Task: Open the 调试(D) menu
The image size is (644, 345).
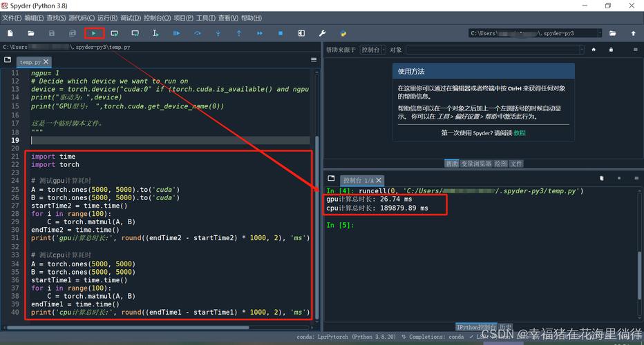Action: click(x=130, y=18)
